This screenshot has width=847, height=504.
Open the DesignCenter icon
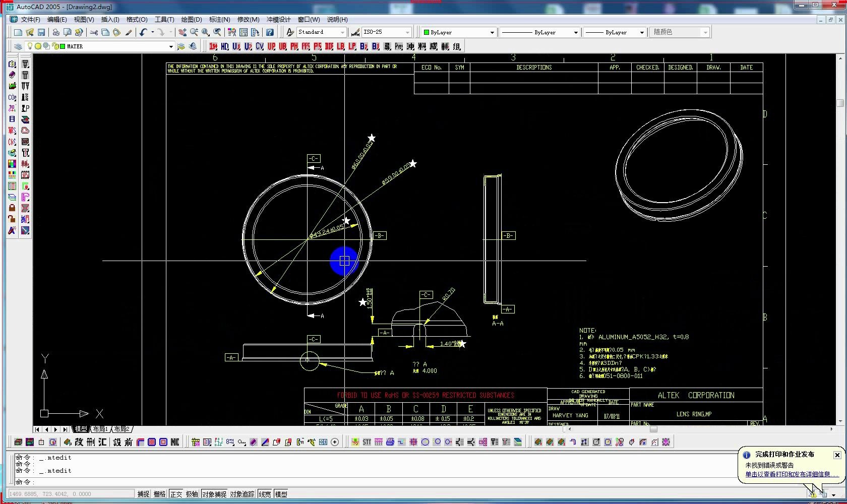244,32
